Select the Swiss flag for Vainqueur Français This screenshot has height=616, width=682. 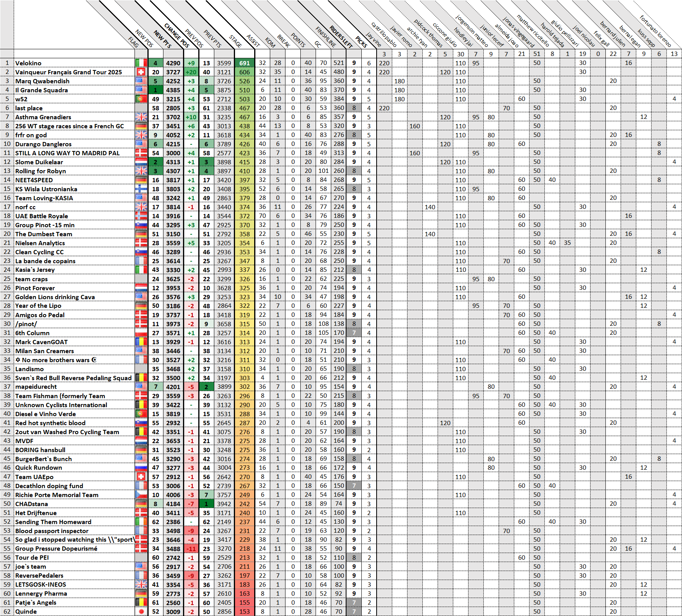pyautogui.click(x=141, y=72)
